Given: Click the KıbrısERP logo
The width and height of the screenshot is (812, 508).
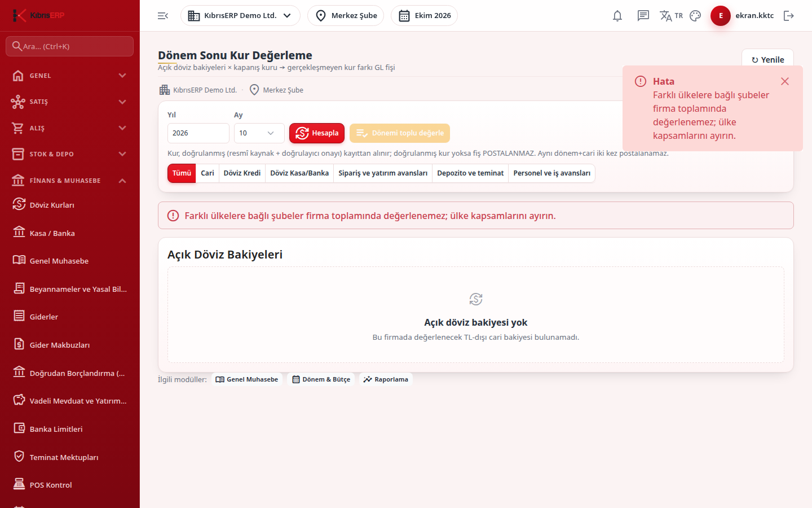Looking at the screenshot, I should point(38,15).
